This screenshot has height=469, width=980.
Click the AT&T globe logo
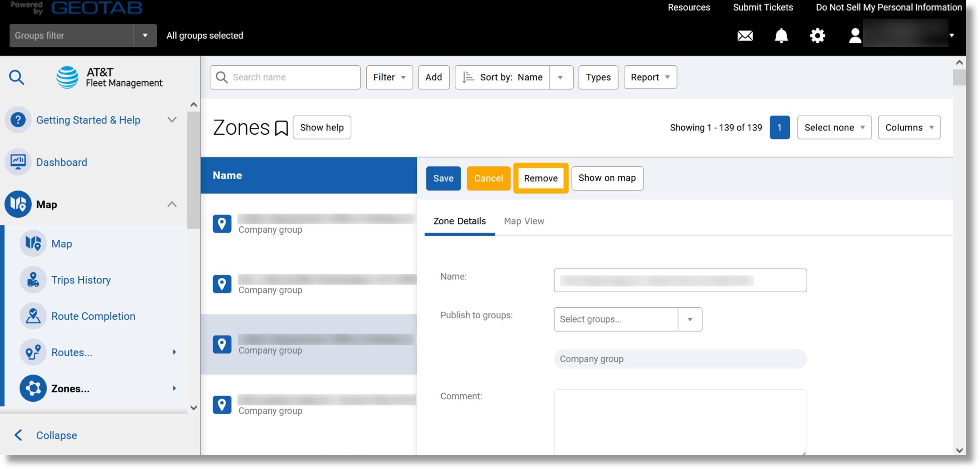click(x=67, y=77)
